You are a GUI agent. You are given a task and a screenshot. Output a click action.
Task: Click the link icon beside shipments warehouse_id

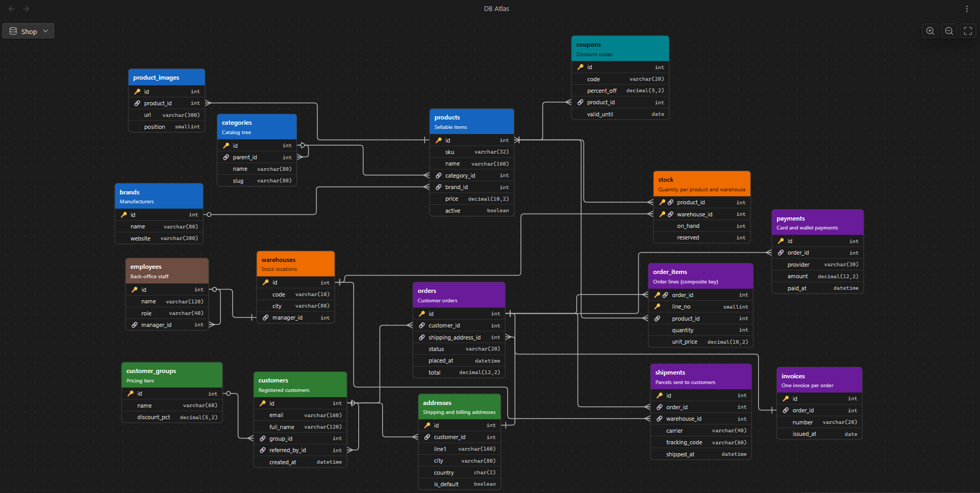point(660,419)
